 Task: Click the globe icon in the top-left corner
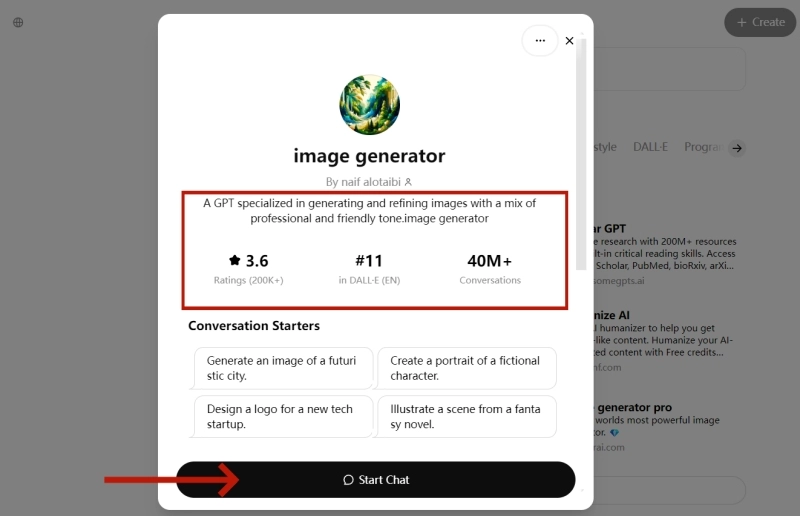(x=18, y=22)
